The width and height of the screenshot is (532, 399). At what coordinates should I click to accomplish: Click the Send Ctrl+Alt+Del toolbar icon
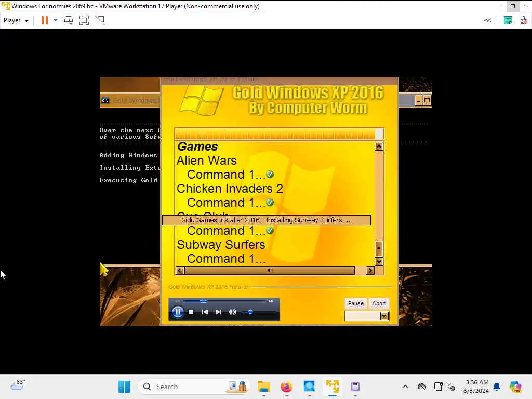pos(69,20)
